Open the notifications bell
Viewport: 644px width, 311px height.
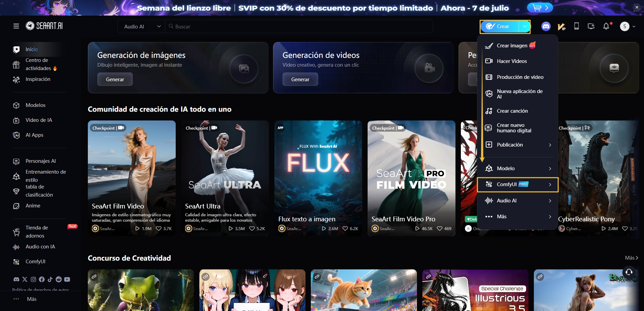[x=606, y=26]
